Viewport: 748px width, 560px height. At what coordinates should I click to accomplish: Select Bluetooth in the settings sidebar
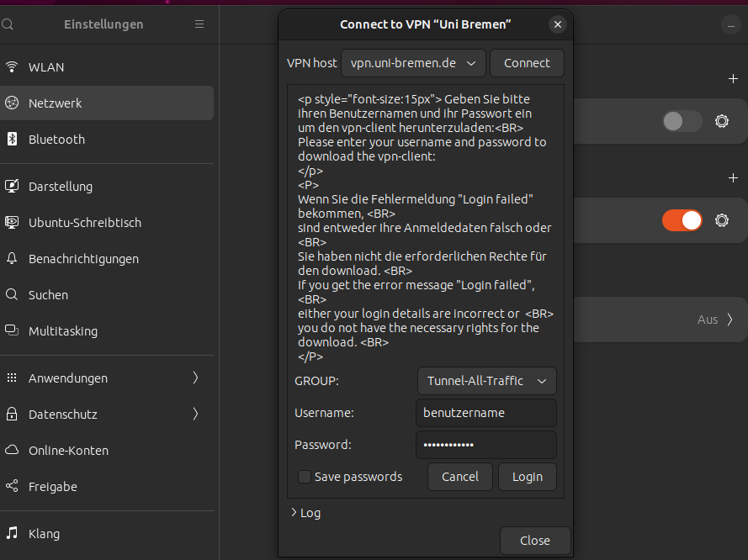coord(56,140)
